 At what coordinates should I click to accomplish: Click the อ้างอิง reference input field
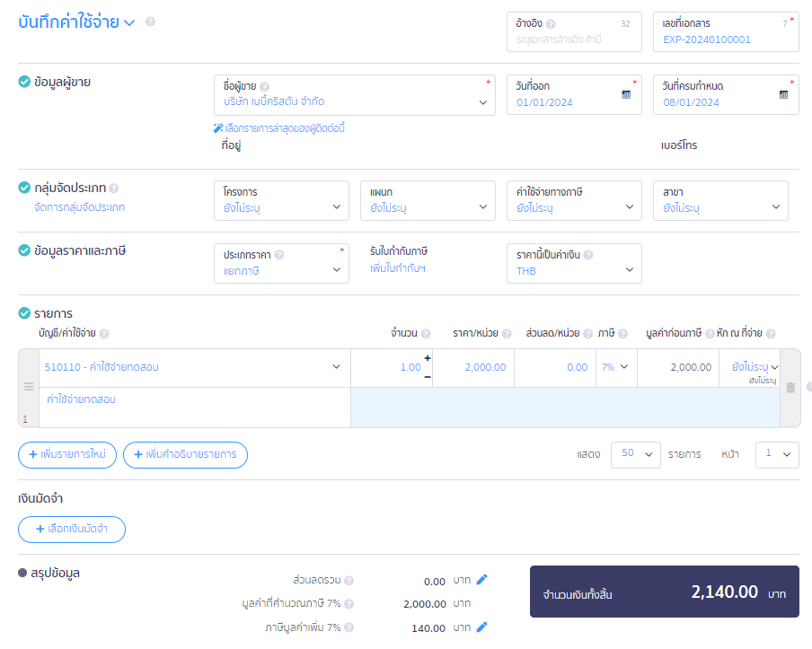(x=574, y=32)
